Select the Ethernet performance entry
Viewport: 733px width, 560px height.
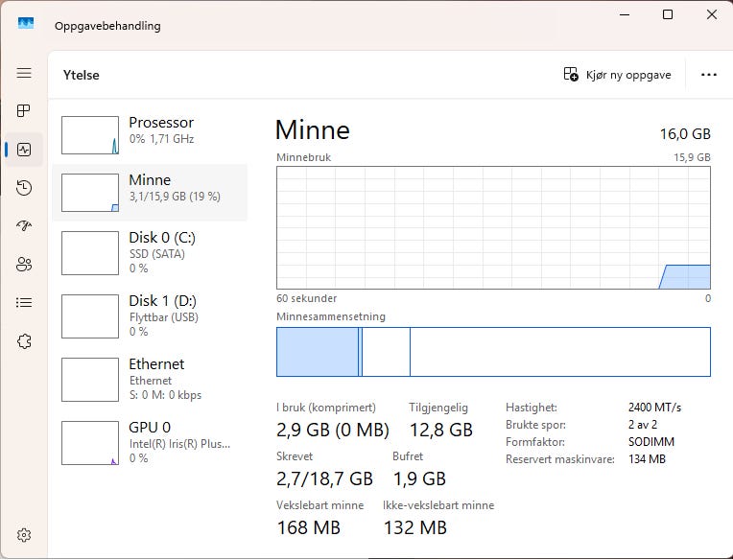(149, 379)
